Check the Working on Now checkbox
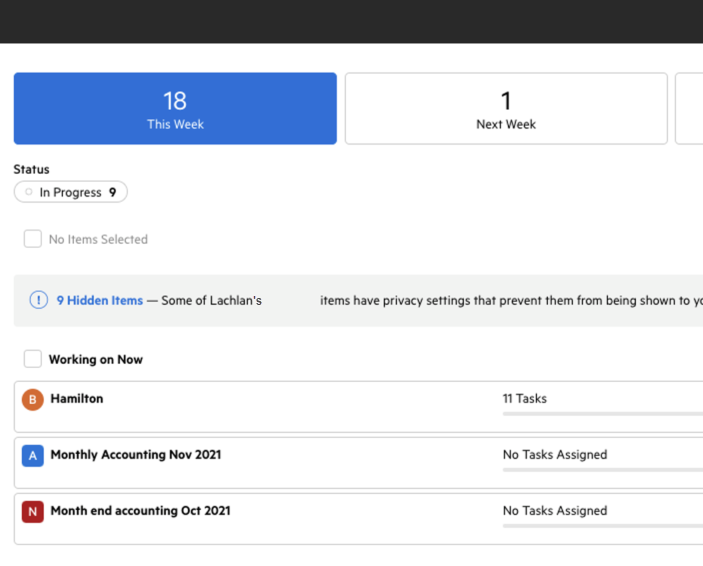Viewport: 703px width, 566px height. tap(33, 359)
